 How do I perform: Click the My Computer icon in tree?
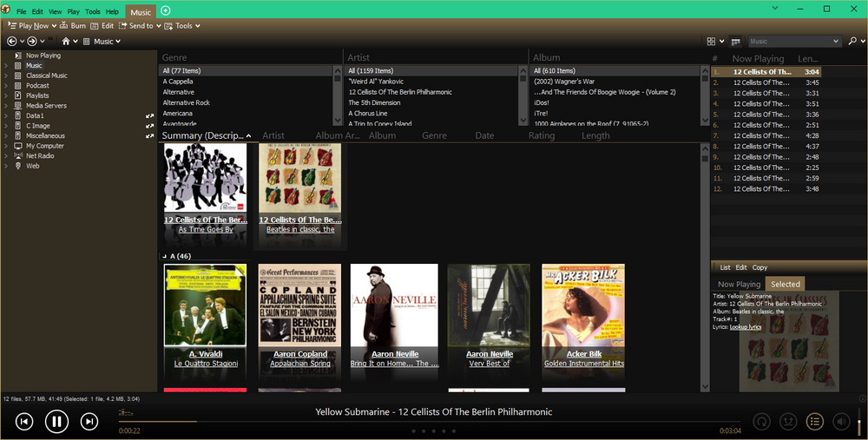17,146
